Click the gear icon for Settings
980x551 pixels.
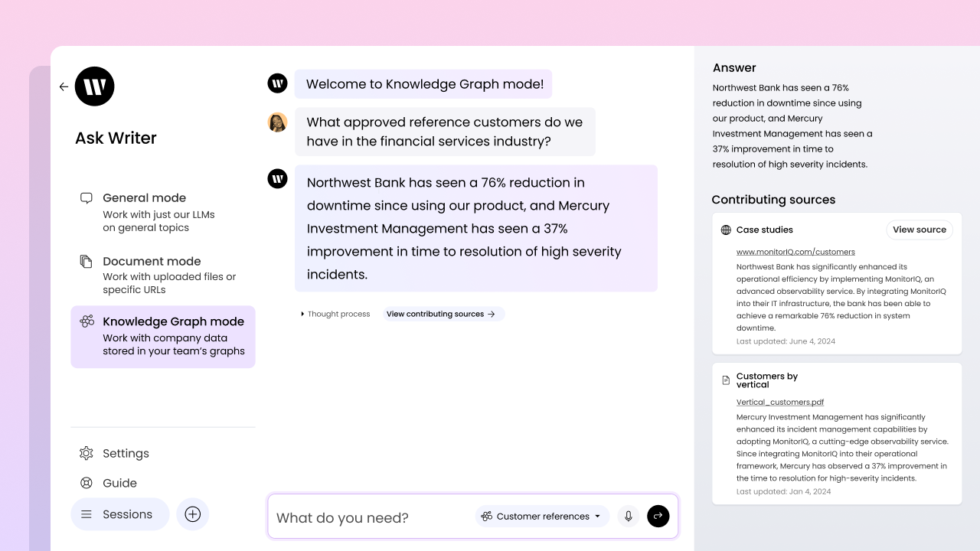[87, 453]
